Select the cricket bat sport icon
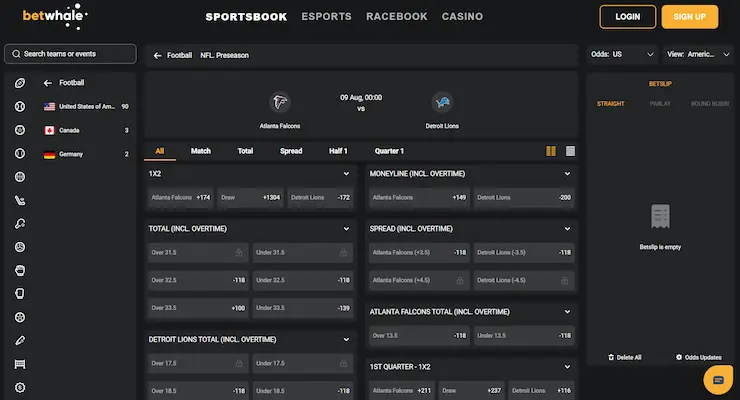Viewport: 740px width, 400px height. pyautogui.click(x=20, y=341)
